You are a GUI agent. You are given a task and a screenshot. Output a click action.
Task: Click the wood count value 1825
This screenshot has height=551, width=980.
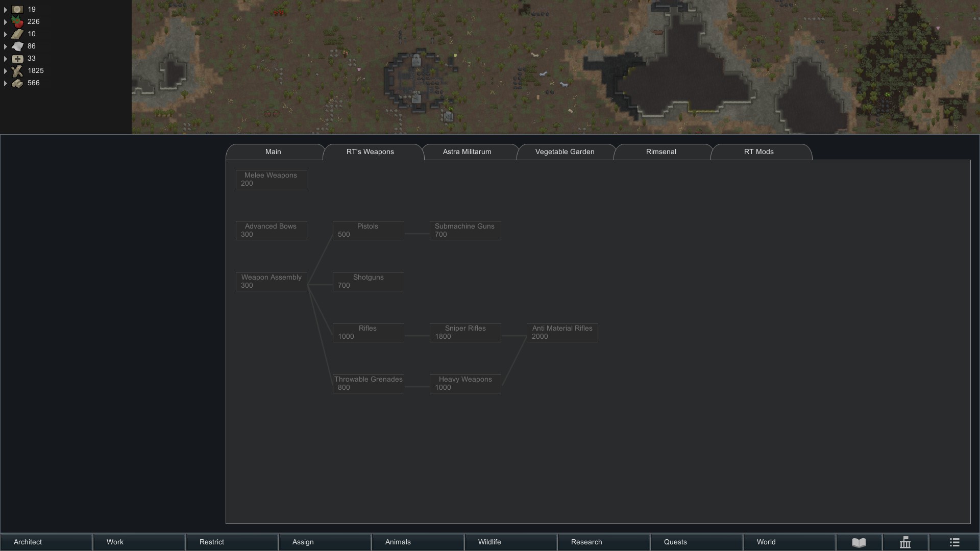tap(36, 70)
